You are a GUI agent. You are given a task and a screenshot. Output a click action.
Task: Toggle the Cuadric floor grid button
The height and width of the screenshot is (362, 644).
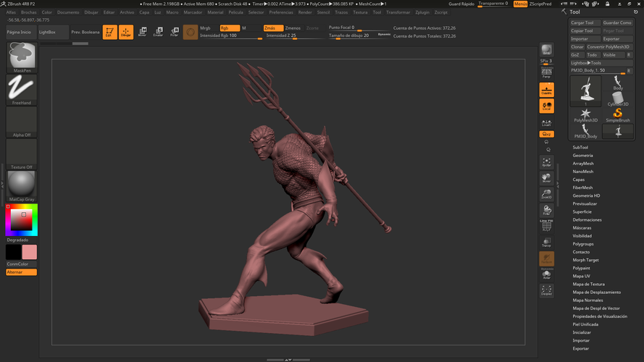(547, 90)
